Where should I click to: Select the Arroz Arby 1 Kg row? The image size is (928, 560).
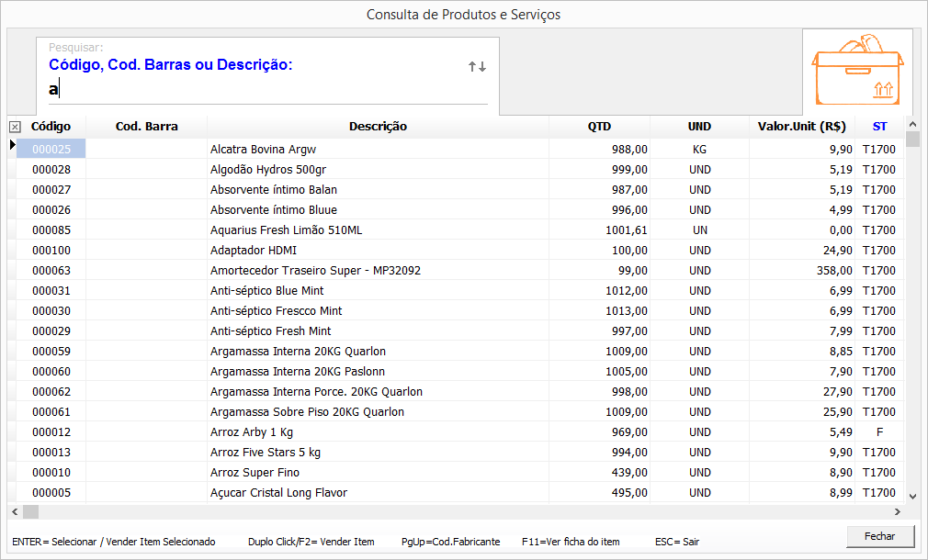[x=459, y=431]
